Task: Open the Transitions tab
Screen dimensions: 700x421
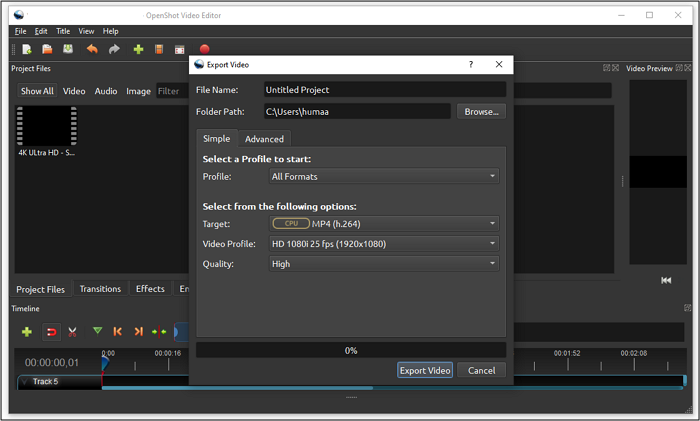Action: pos(100,289)
